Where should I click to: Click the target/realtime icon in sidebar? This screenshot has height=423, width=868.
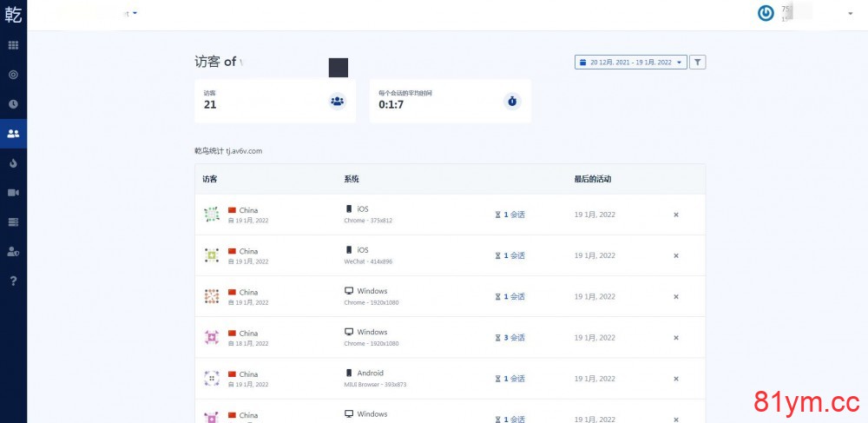(13, 75)
